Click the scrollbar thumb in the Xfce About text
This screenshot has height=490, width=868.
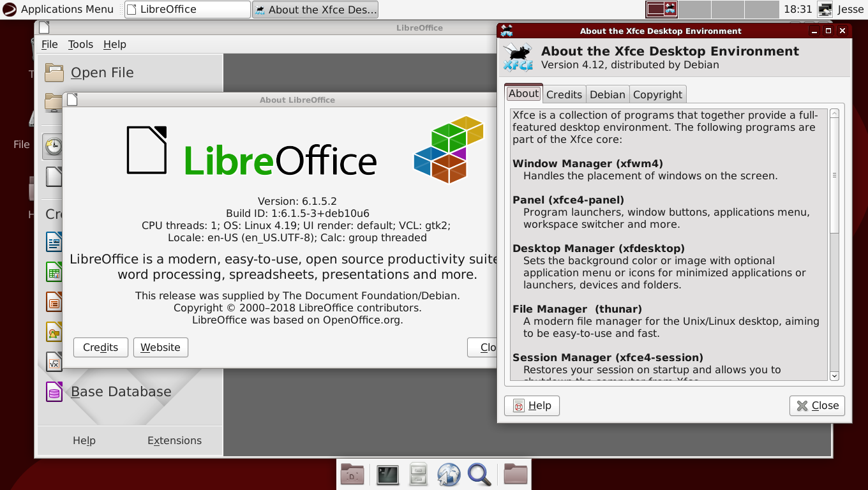point(834,175)
